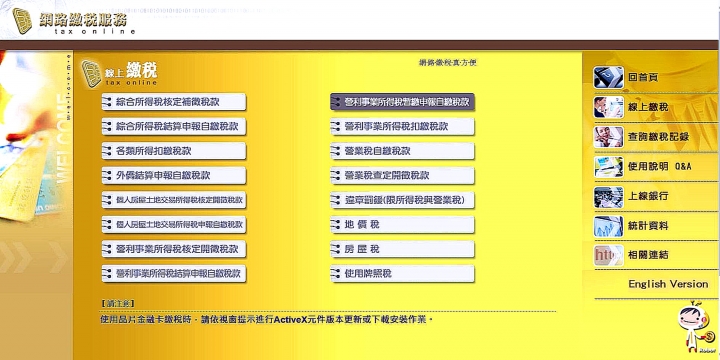Open 營利事業所得稅扣繳稅款
The width and height of the screenshot is (720, 360).
coord(402,126)
